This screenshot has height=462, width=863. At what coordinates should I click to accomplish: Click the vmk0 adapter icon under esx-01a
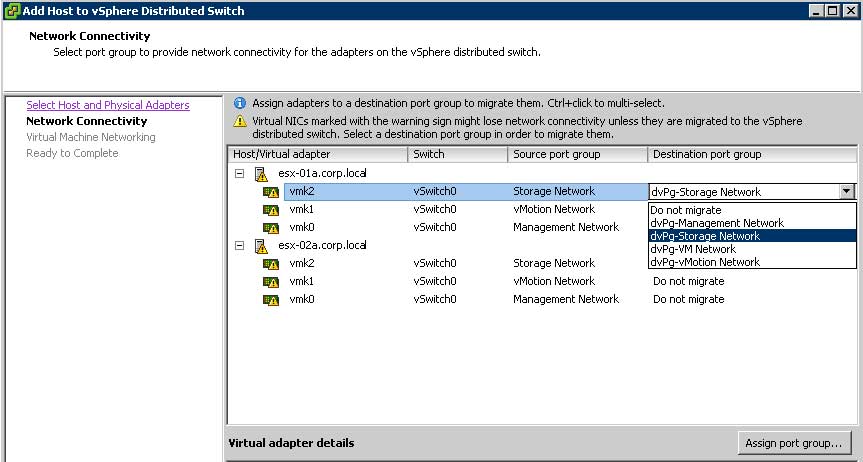(x=271, y=228)
